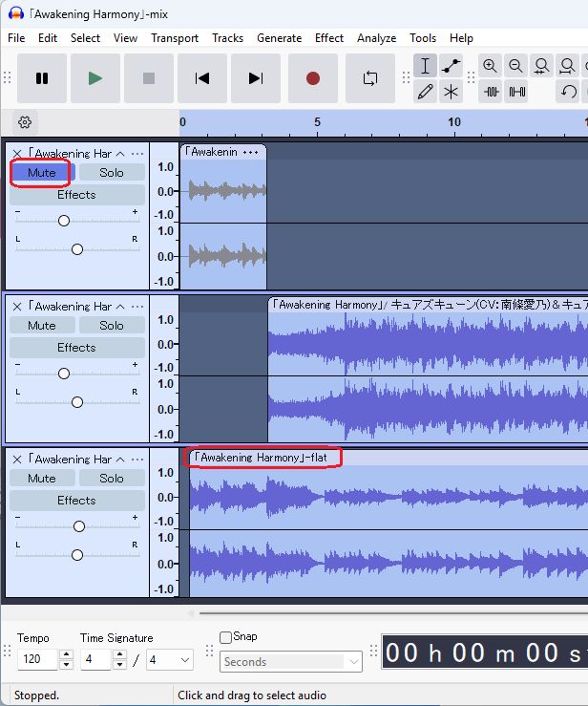Select the Multi-tool asterisk icon

tap(451, 92)
